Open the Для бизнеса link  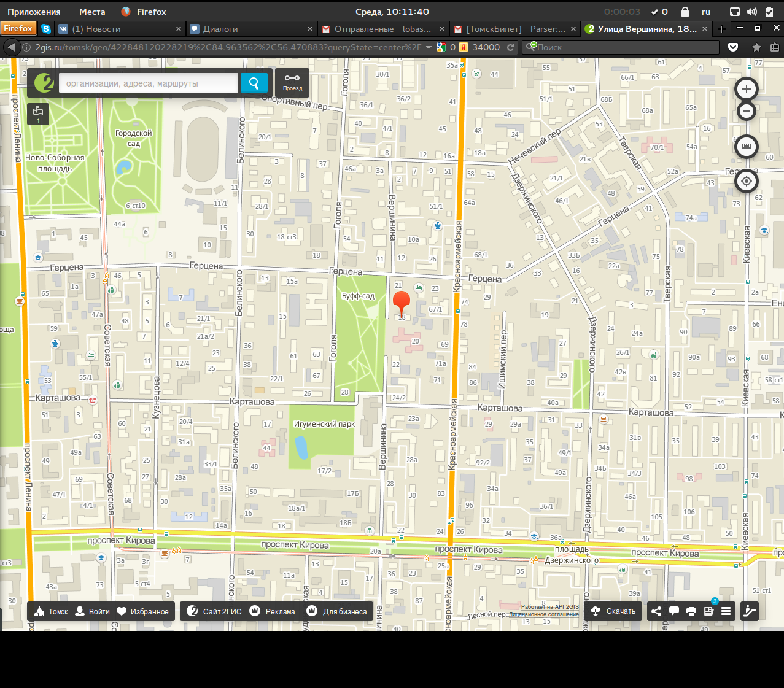[x=337, y=611]
